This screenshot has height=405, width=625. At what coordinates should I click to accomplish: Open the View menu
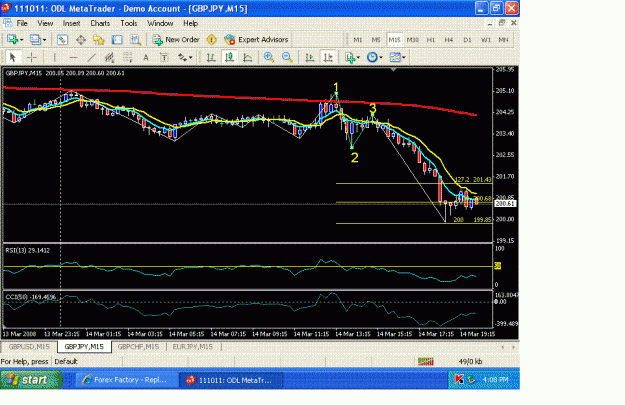coord(45,23)
